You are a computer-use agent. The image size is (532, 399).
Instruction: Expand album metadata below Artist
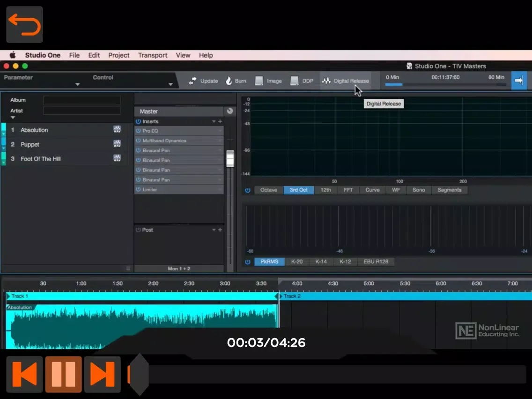13,118
